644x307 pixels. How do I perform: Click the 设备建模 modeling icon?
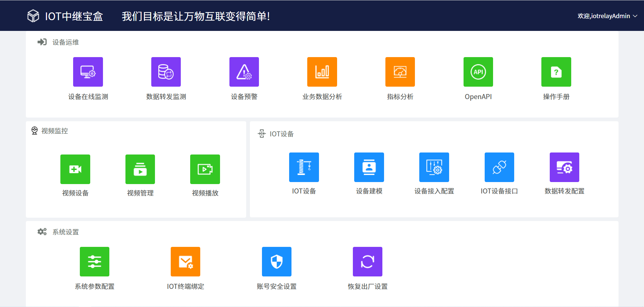tap(369, 167)
